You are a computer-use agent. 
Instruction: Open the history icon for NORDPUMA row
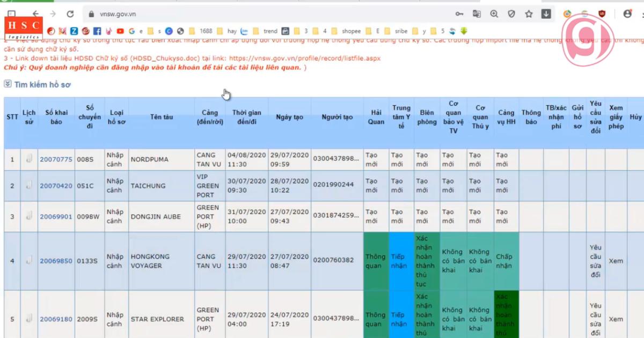(x=29, y=159)
